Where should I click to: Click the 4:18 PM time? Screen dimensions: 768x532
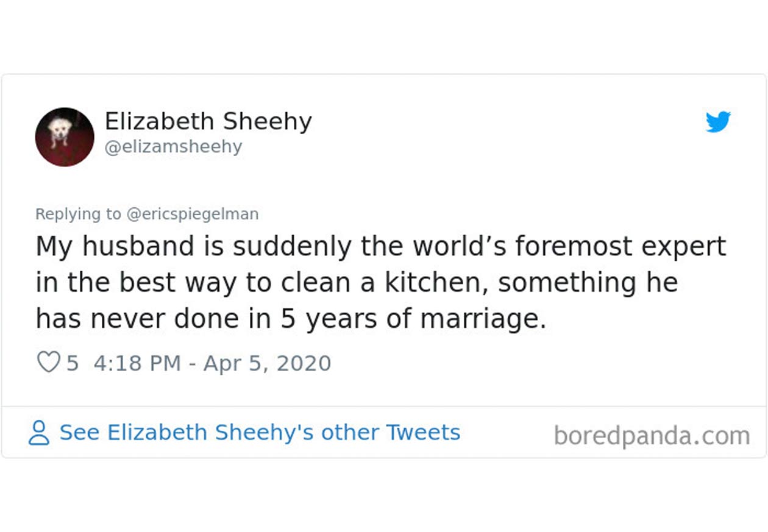coord(137,363)
